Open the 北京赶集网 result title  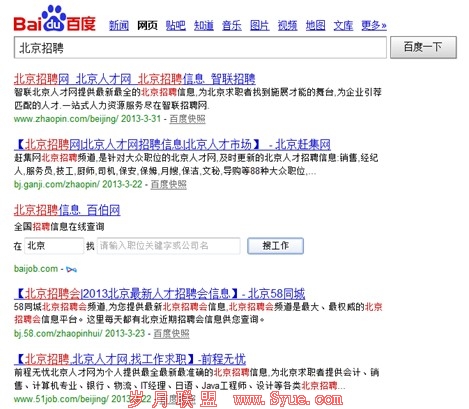point(172,145)
